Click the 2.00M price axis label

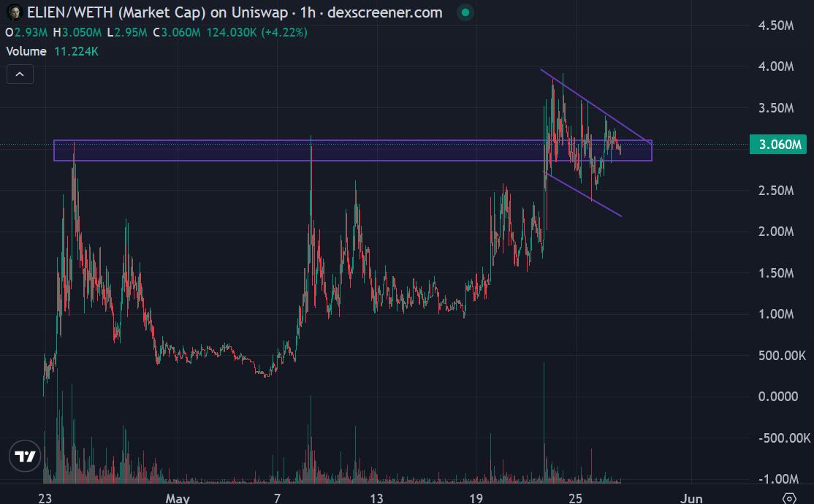775,232
